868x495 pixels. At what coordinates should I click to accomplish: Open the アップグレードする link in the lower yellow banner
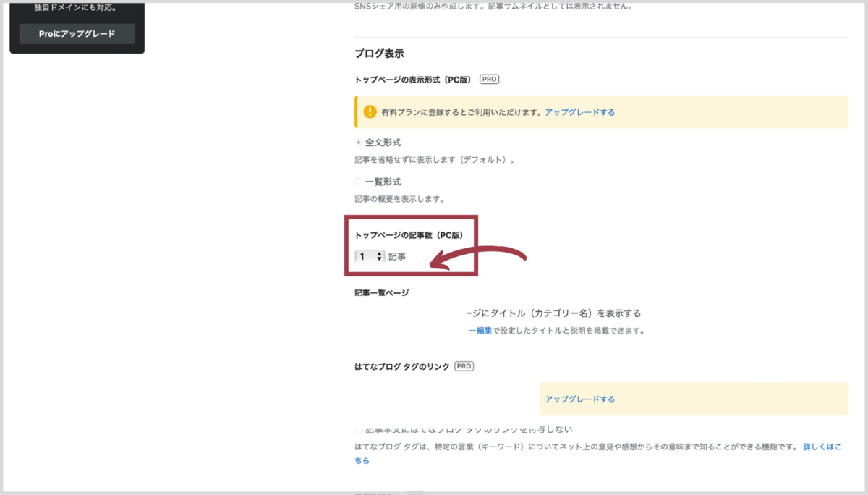(579, 399)
